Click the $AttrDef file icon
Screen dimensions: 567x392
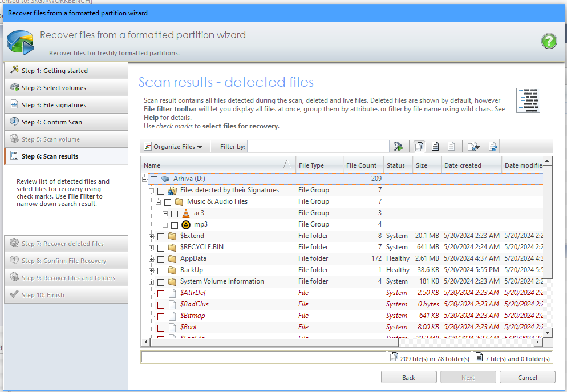click(172, 293)
